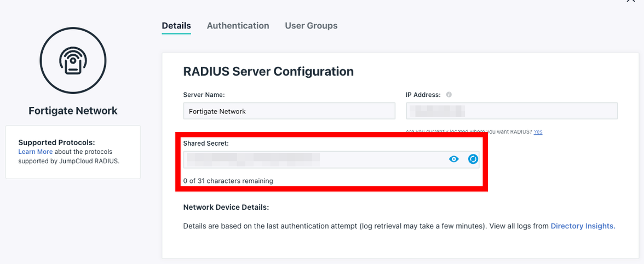This screenshot has height=264, width=644.
Task: Click the IP Address info icon
Action: [449, 94]
